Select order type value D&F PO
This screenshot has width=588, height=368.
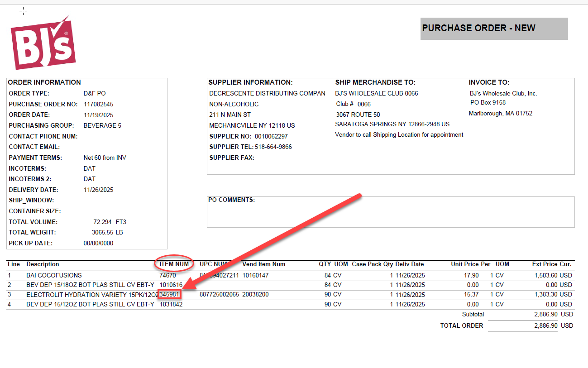[95, 93]
